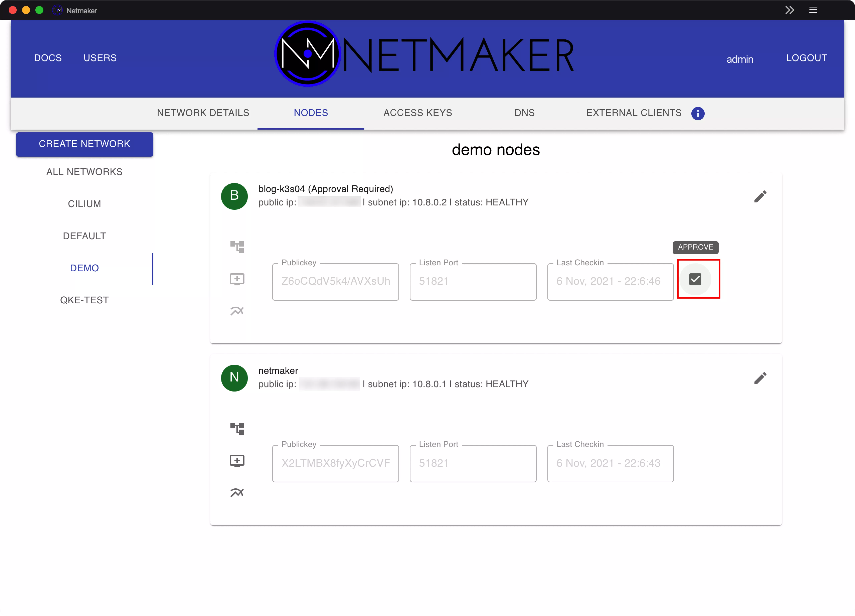Select All Networks in sidebar
The width and height of the screenshot is (855, 616).
84,172
